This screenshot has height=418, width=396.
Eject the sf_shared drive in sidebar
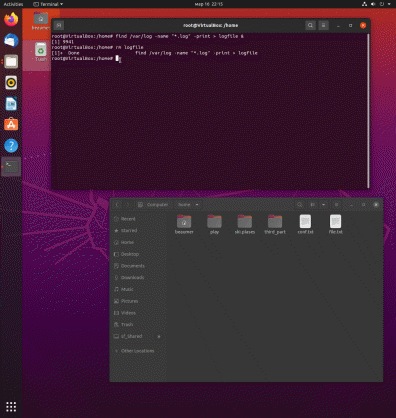click(159, 337)
